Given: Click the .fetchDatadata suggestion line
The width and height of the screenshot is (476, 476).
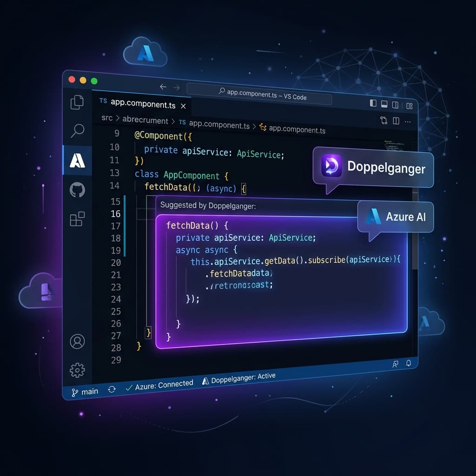Looking at the screenshot, I should click(x=239, y=273).
